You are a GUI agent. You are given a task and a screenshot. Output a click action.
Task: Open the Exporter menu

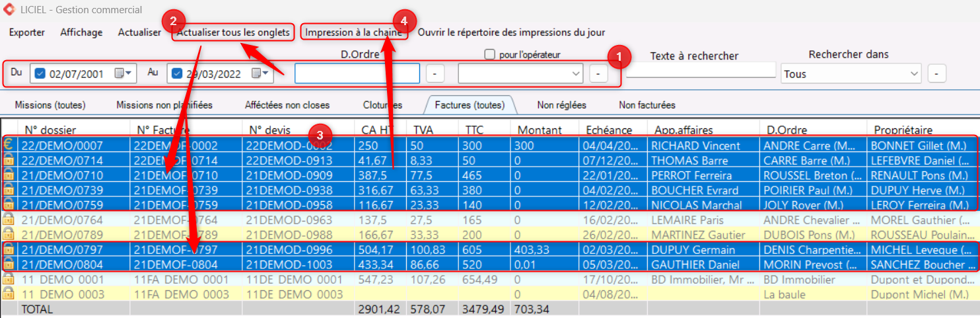27,32
